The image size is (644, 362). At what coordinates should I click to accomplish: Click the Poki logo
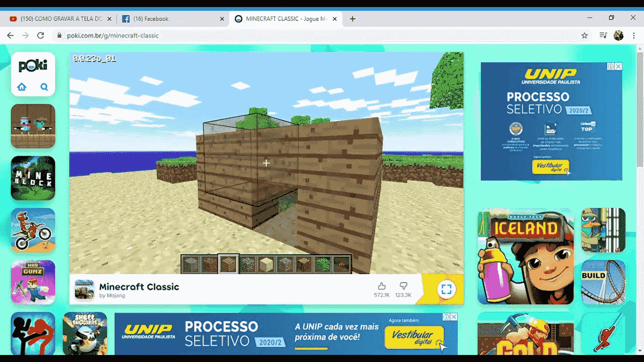pos(33,65)
